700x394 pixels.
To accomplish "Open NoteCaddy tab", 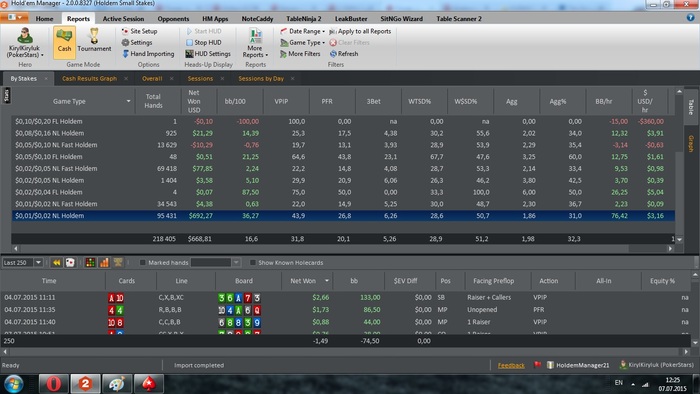I will [x=257, y=19].
